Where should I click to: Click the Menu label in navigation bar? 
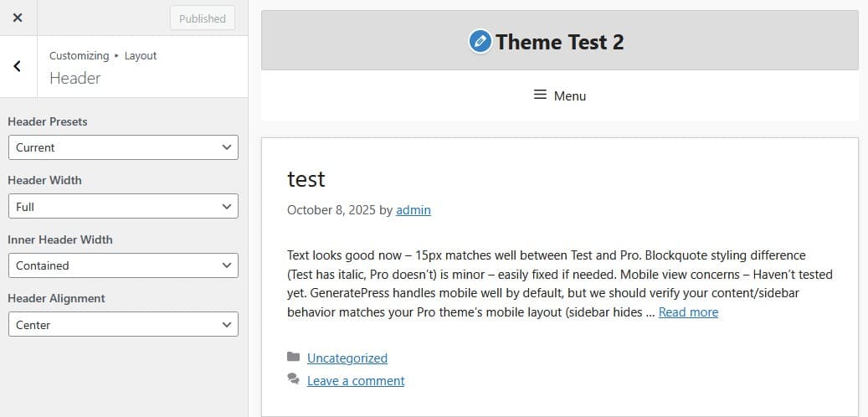570,96
